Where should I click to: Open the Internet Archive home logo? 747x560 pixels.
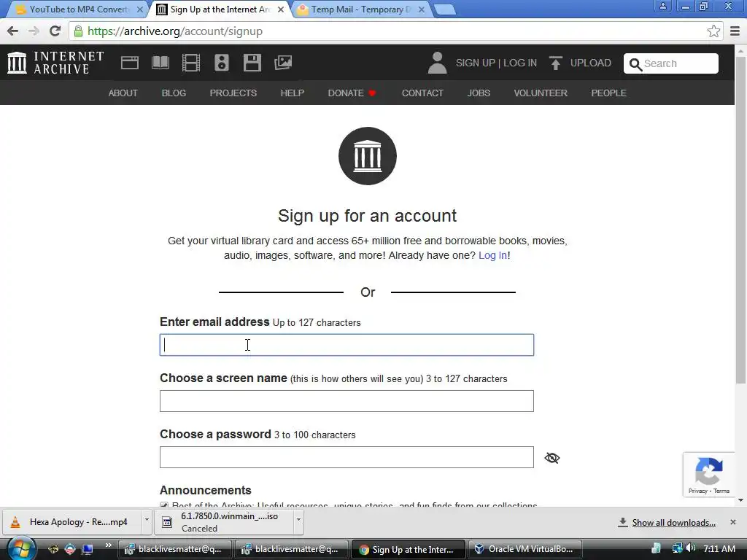[55, 63]
